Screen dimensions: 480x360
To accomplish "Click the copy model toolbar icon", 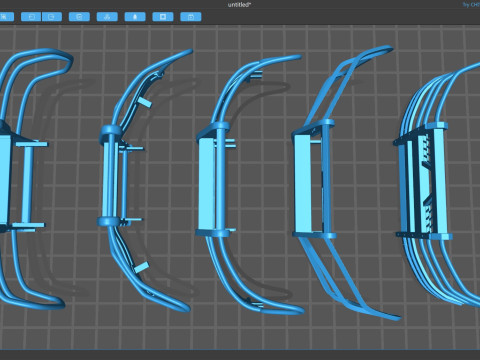I will (x=79, y=17).
